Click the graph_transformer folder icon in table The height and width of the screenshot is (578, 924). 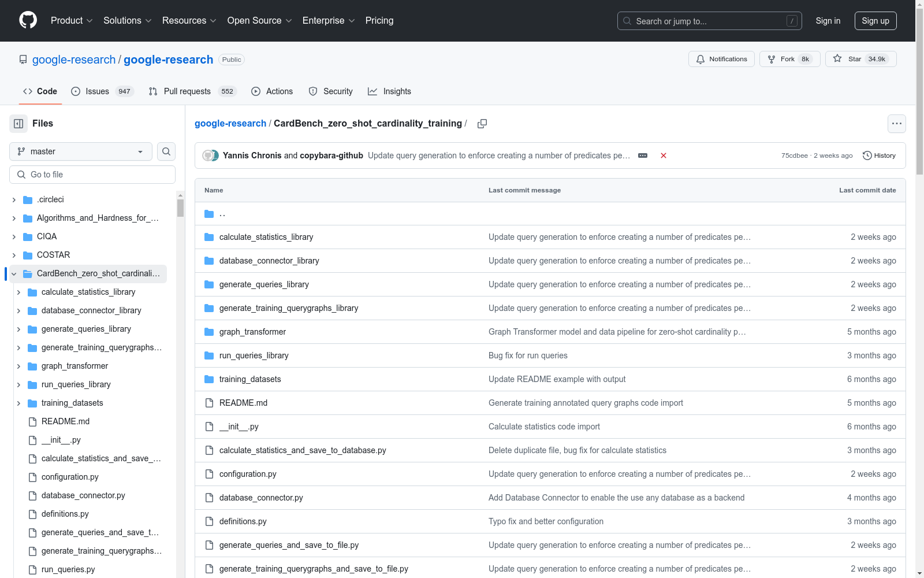pos(209,332)
